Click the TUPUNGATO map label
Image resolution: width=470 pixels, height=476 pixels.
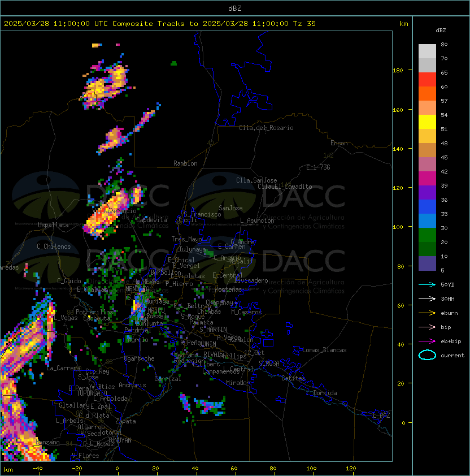[x=92, y=393]
